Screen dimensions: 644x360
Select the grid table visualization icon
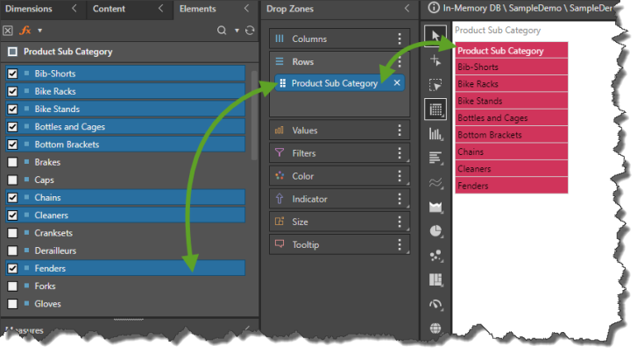coord(435,109)
